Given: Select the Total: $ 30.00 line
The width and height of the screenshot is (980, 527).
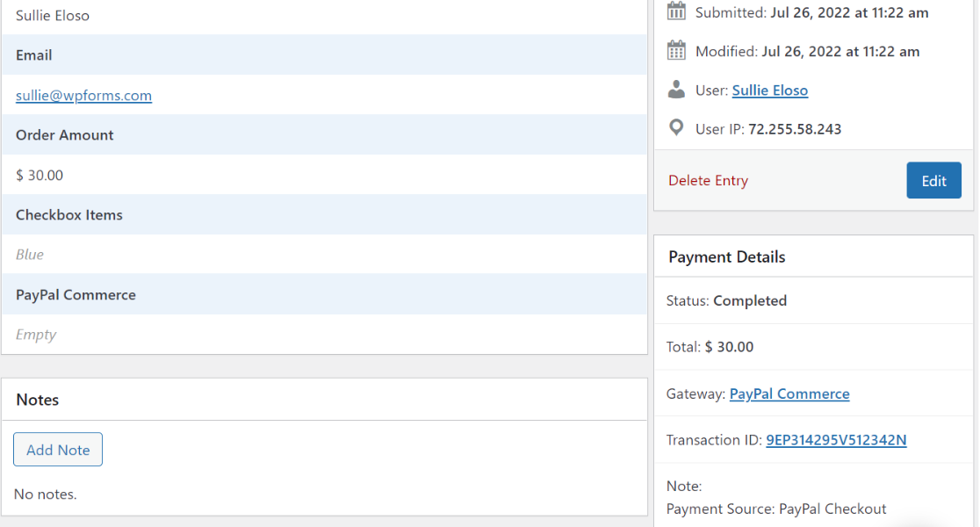Looking at the screenshot, I should click(x=710, y=347).
